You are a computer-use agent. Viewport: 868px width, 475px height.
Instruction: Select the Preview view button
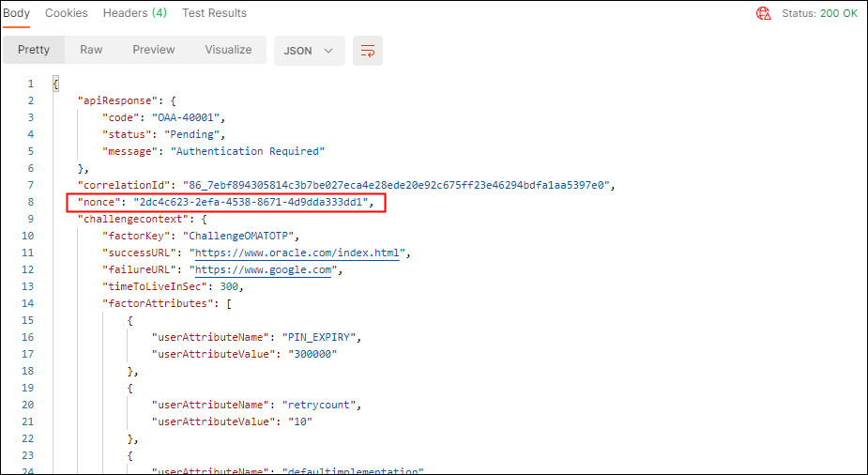(x=153, y=50)
